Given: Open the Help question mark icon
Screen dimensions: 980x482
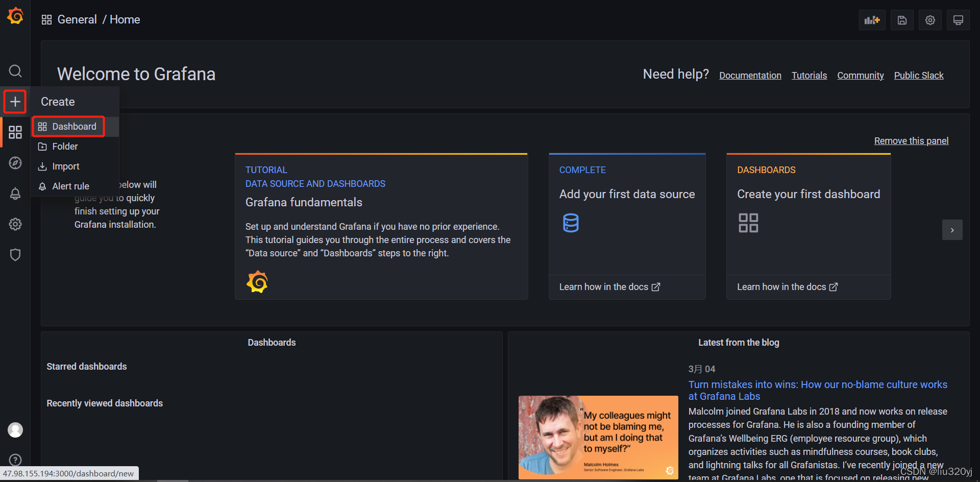Looking at the screenshot, I should coord(15,460).
